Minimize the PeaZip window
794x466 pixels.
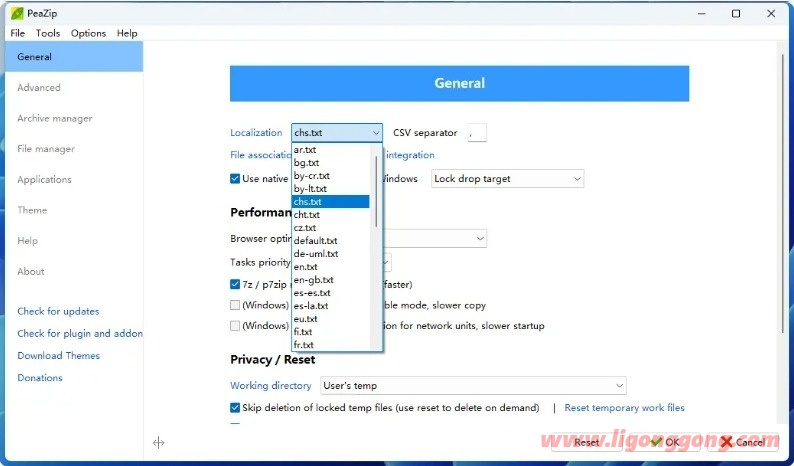click(702, 14)
